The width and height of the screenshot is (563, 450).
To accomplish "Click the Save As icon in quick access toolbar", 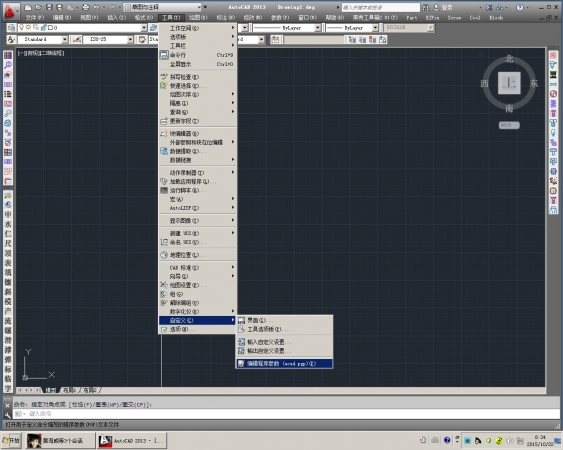I will tap(60, 7).
